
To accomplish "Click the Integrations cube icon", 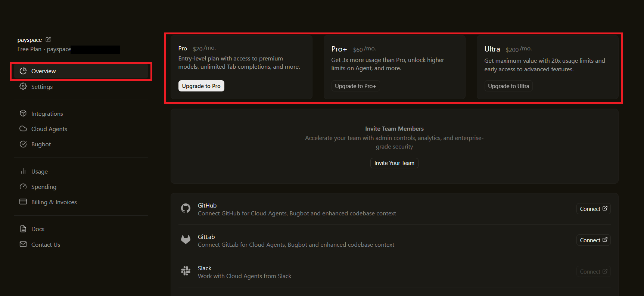I will point(23,113).
